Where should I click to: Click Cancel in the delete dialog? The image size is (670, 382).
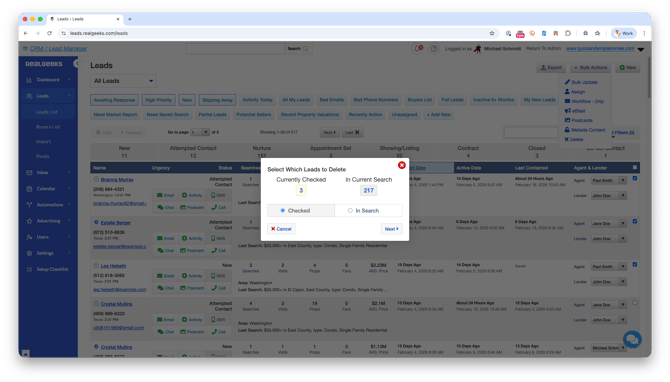pyautogui.click(x=281, y=229)
